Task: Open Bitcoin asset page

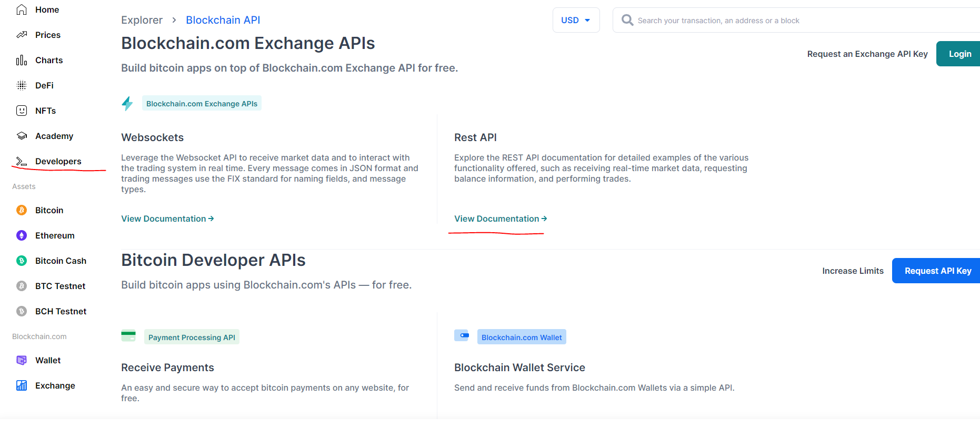Action: [49, 210]
